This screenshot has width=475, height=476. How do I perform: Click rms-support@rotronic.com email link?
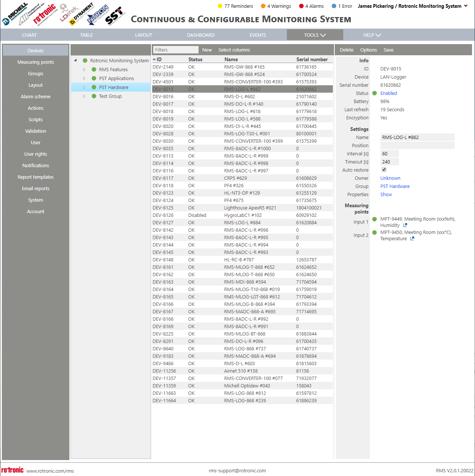coord(237,470)
